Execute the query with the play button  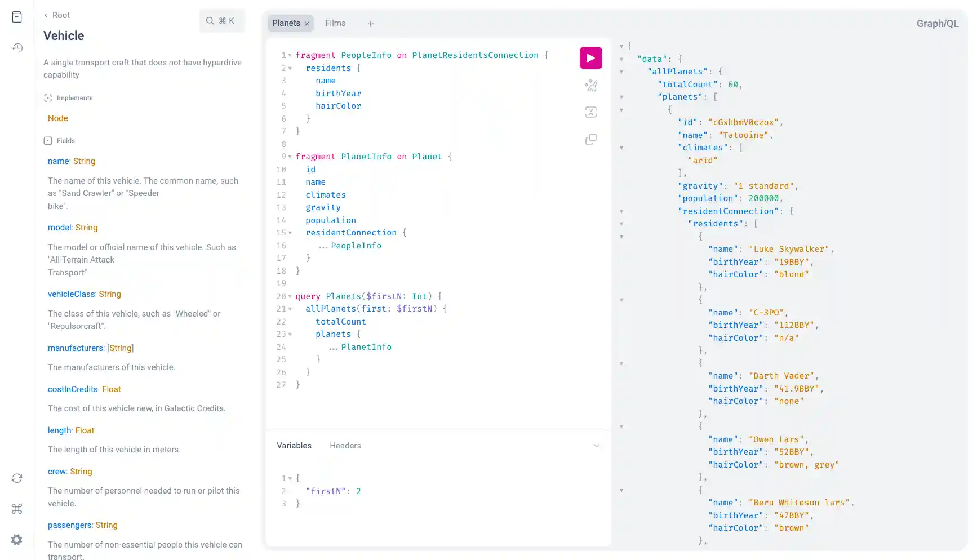590,57
